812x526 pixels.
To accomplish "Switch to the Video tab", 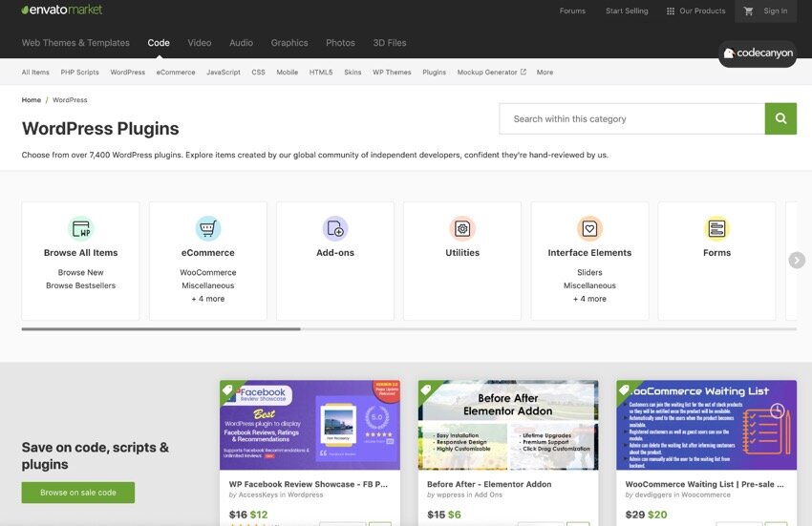I will tap(200, 42).
